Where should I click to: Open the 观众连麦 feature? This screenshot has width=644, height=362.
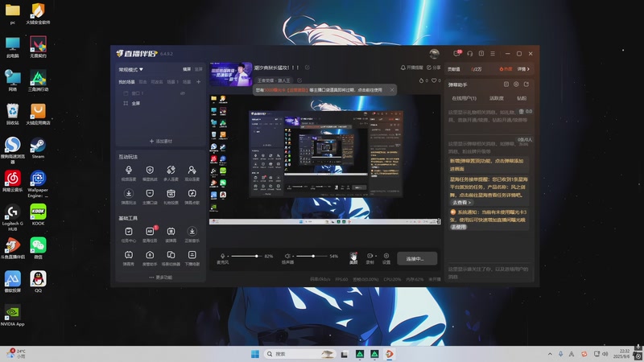[x=192, y=173]
